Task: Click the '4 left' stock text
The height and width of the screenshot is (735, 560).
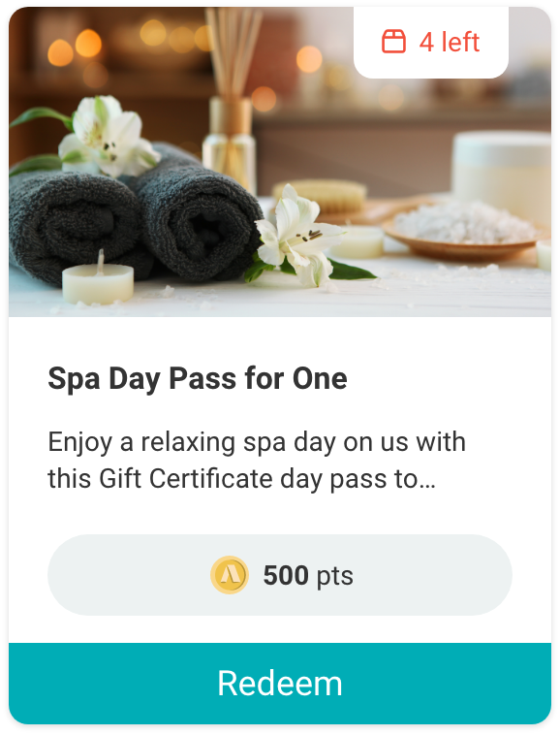Action: point(449,43)
